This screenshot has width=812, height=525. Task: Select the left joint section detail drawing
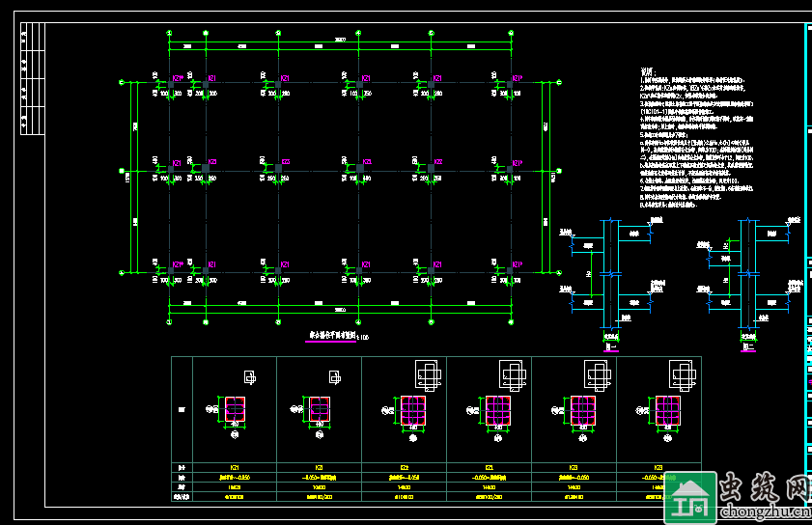pos(610,280)
